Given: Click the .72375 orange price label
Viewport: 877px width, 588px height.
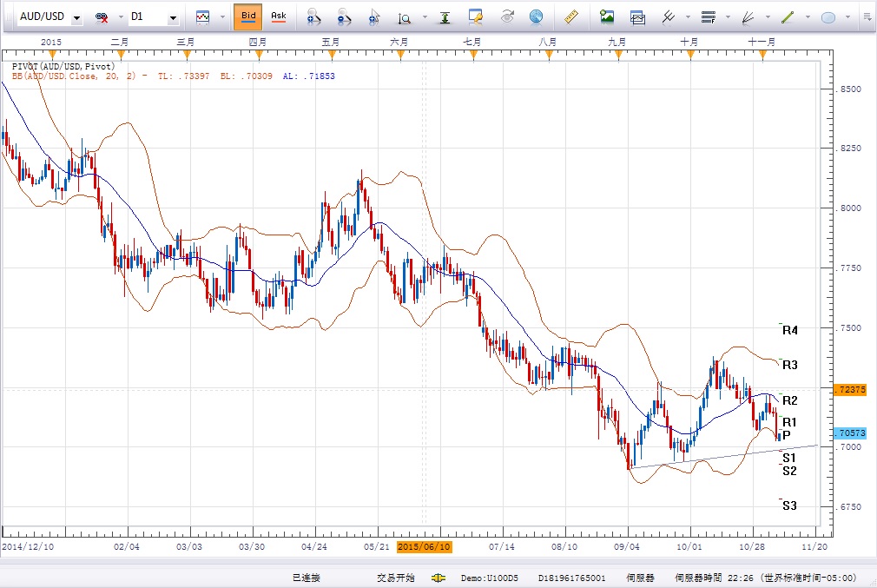Looking at the screenshot, I should 848,390.
